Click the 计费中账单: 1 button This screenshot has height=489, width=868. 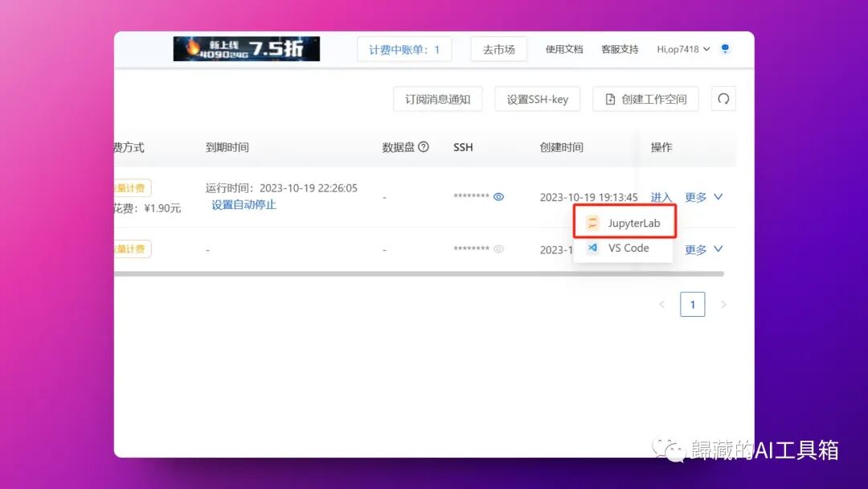[404, 50]
